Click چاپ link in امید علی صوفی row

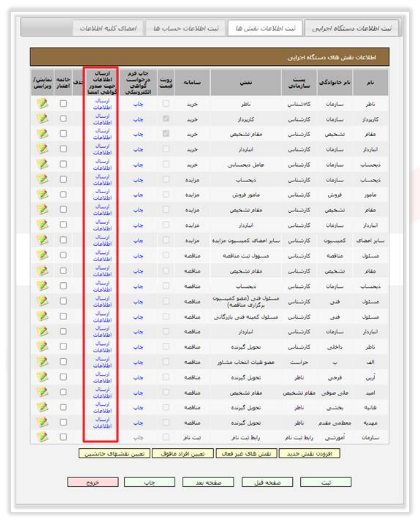pos(138,393)
